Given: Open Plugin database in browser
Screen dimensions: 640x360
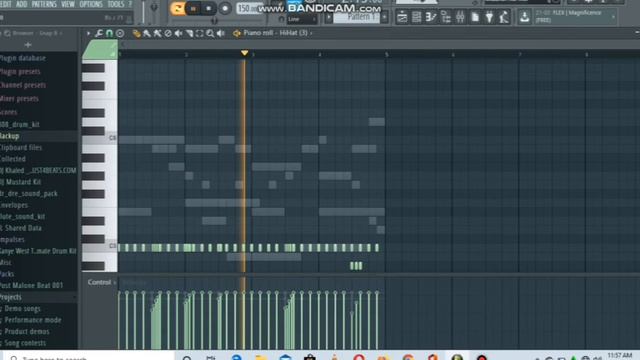Looking at the screenshot, I should pos(23,58).
